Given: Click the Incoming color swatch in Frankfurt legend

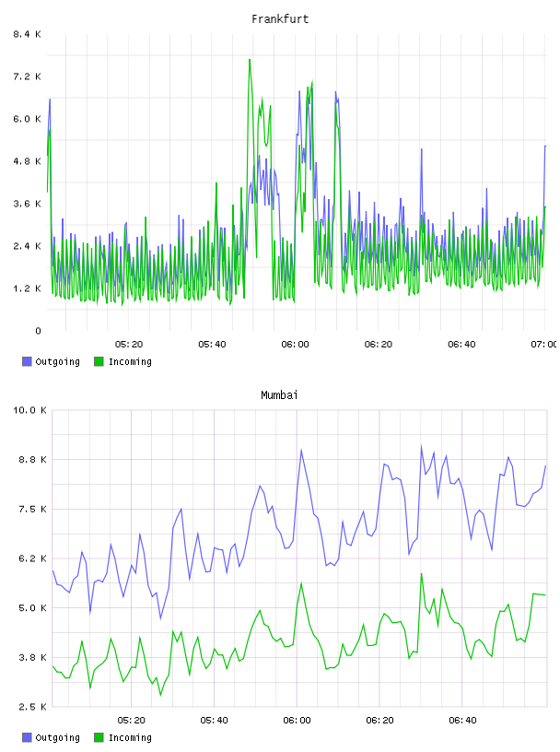Looking at the screenshot, I should [99, 361].
